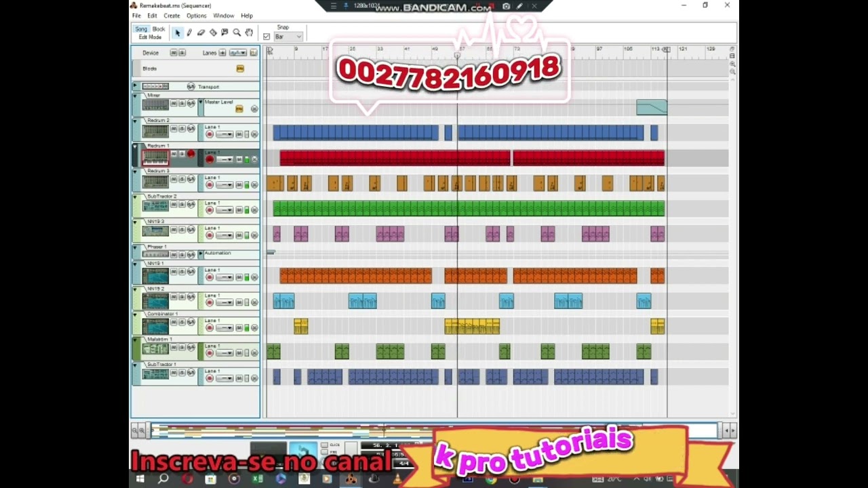Open the File menu
868x488 pixels.
[x=136, y=16]
